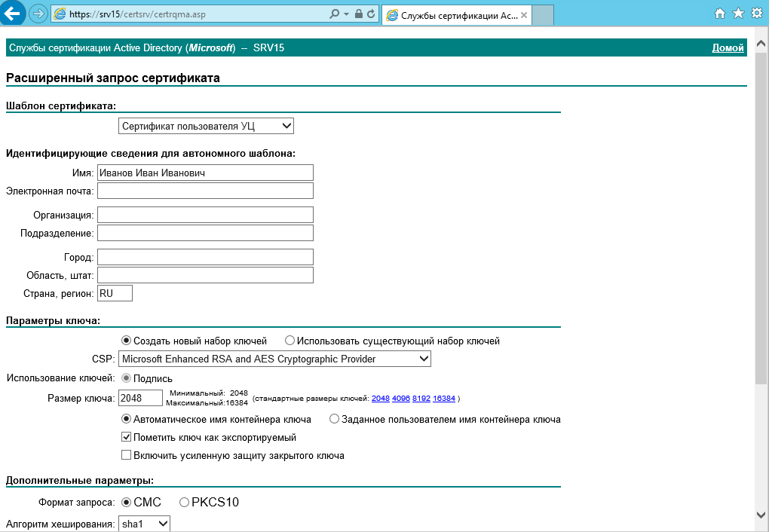Screen dimensions: 769x532
Task: Focus the 'Подразделение' input field
Action: coord(205,233)
